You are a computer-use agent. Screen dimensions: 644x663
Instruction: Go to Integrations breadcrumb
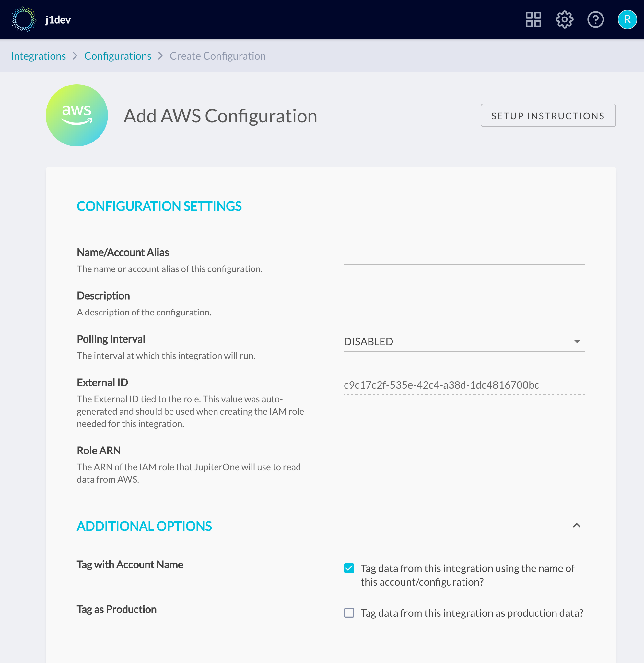(38, 56)
